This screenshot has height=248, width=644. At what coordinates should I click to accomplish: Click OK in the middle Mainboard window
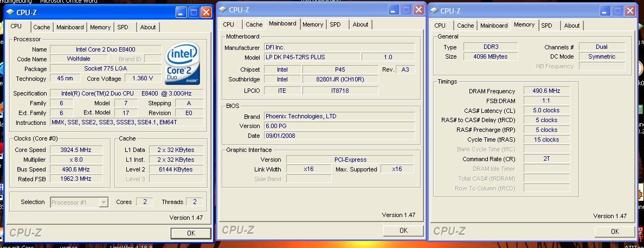tap(403, 230)
